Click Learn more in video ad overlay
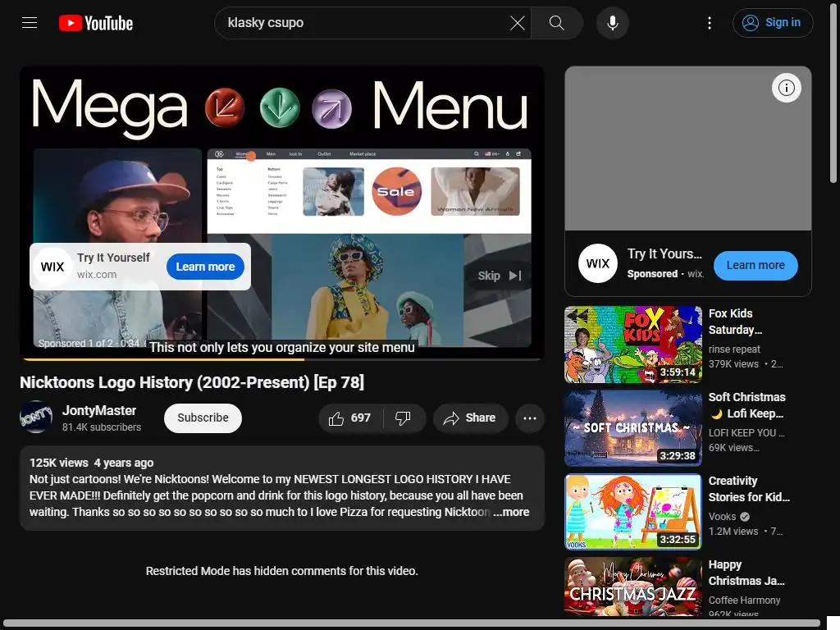The image size is (840, 630). pos(205,267)
